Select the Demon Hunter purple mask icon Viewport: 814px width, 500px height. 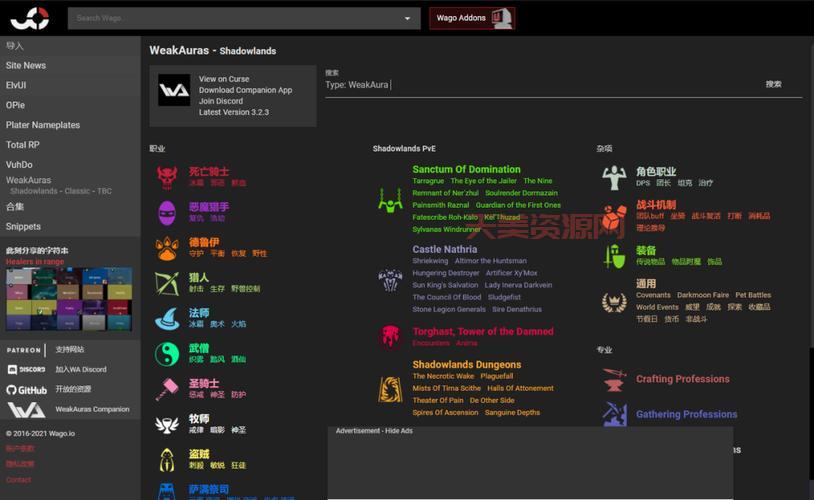click(167, 212)
